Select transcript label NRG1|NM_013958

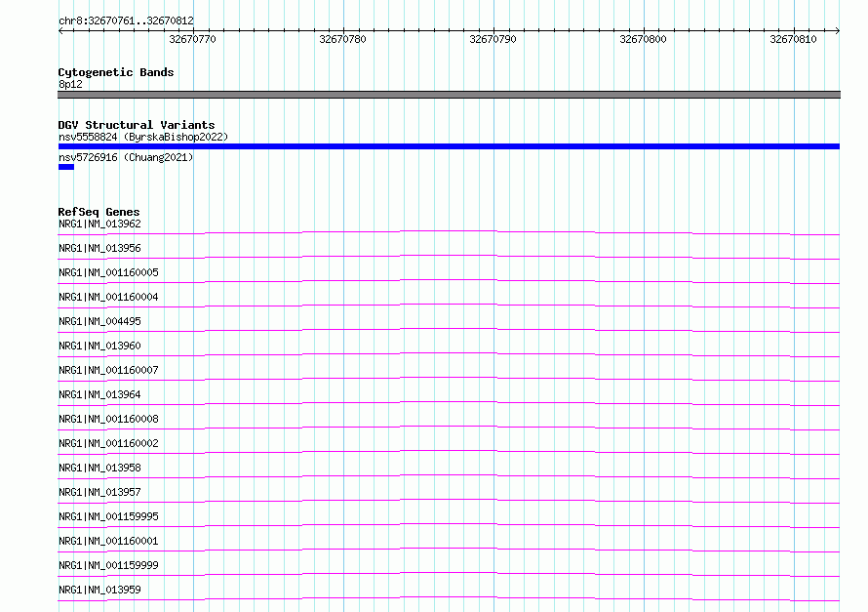pos(99,468)
